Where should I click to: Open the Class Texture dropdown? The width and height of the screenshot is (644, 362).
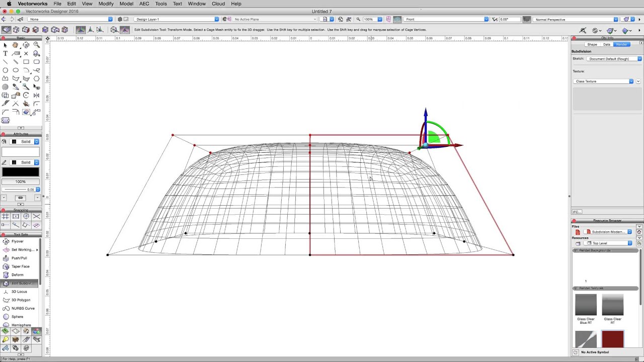(x=603, y=81)
